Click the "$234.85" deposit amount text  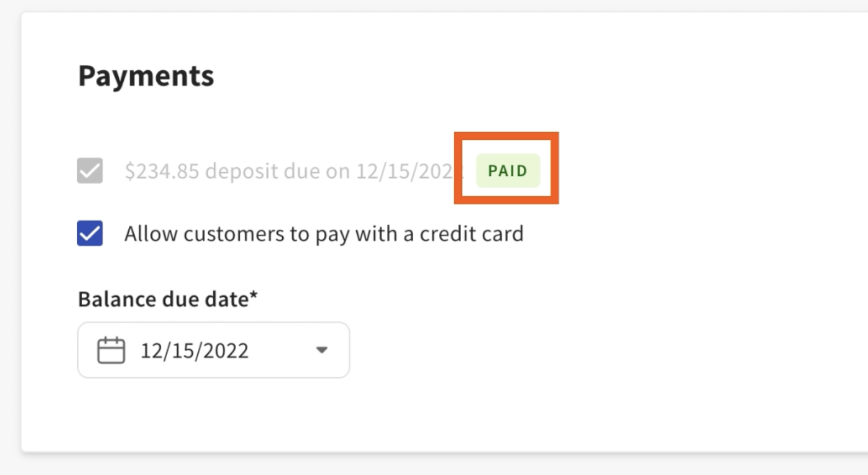tap(162, 171)
